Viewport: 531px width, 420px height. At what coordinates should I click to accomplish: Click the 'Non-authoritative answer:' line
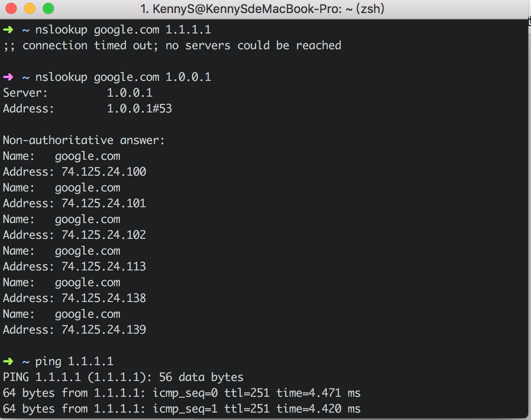84,140
